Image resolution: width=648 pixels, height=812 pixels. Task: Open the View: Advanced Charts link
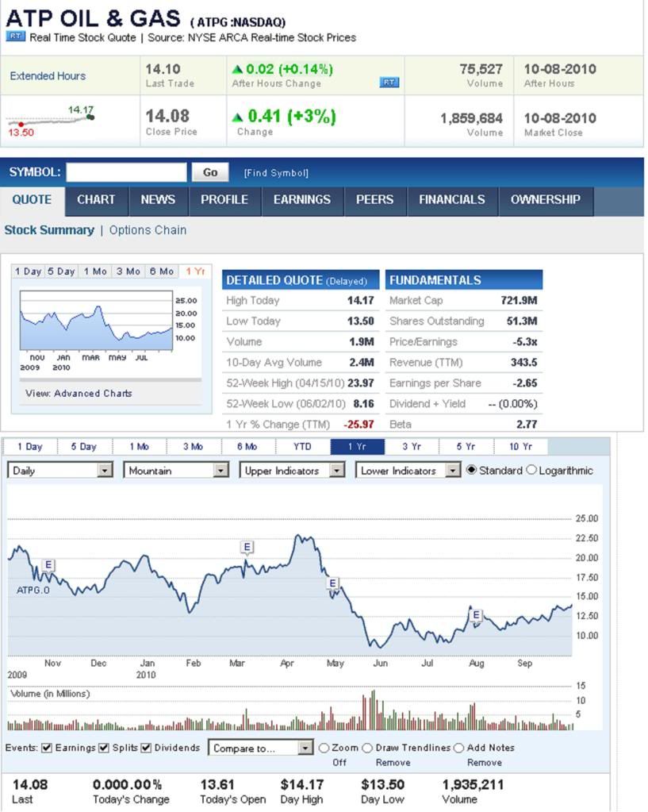(79, 394)
